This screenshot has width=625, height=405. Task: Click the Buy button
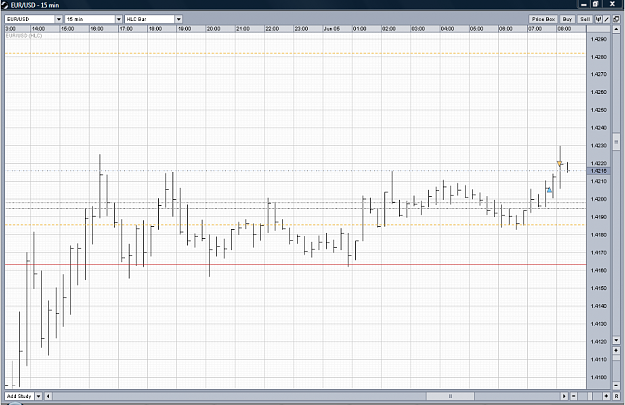567,19
